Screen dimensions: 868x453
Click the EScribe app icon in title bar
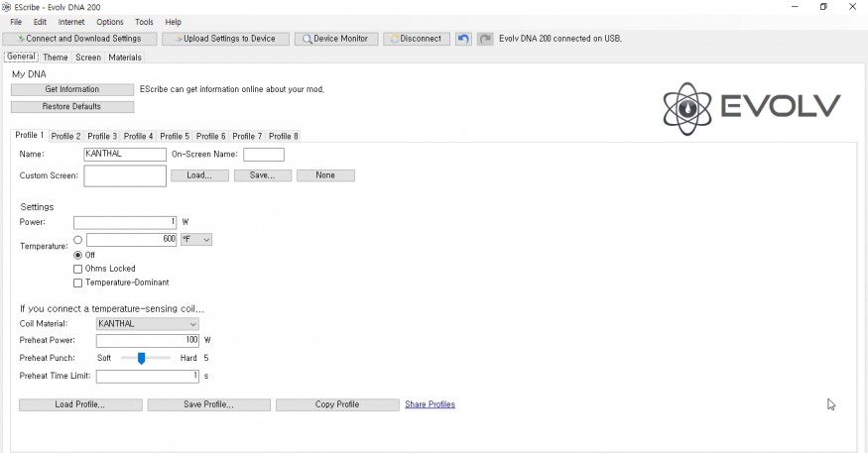6,7
